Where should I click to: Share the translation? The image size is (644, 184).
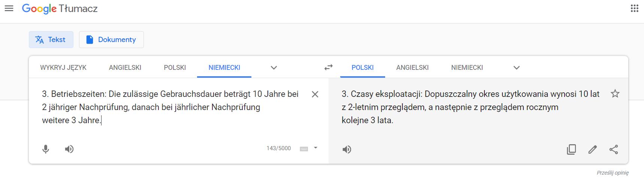(x=614, y=149)
